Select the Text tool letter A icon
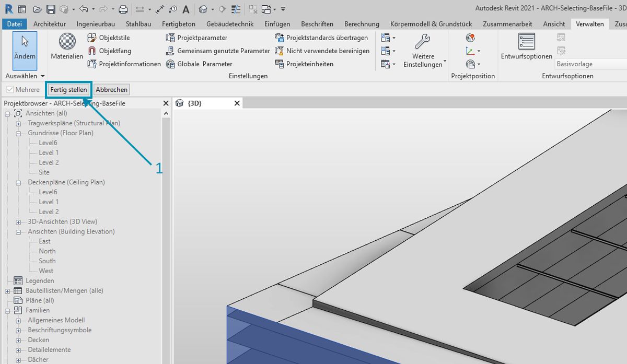The image size is (627, 364). (185, 9)
